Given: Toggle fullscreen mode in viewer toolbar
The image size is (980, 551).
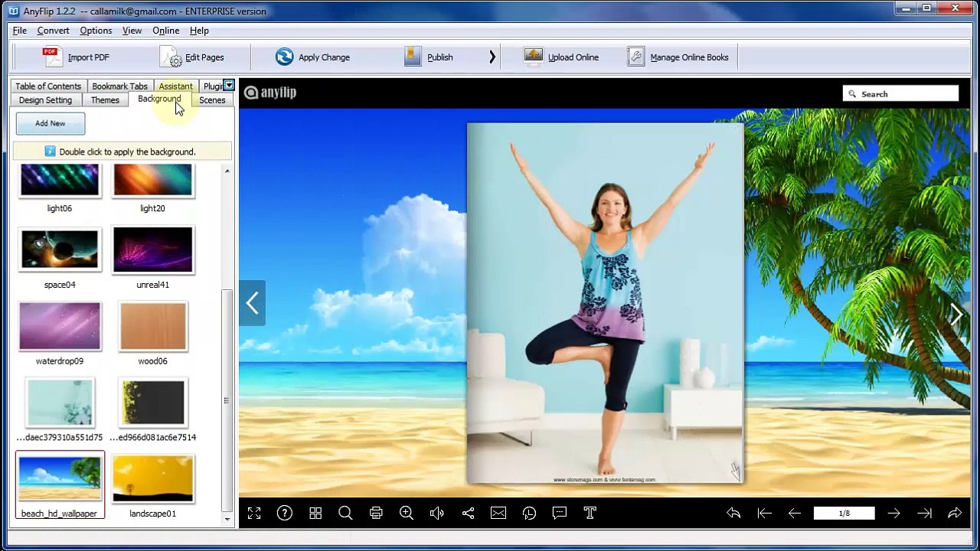Looking at the screenshot, I should coord(254,514).
